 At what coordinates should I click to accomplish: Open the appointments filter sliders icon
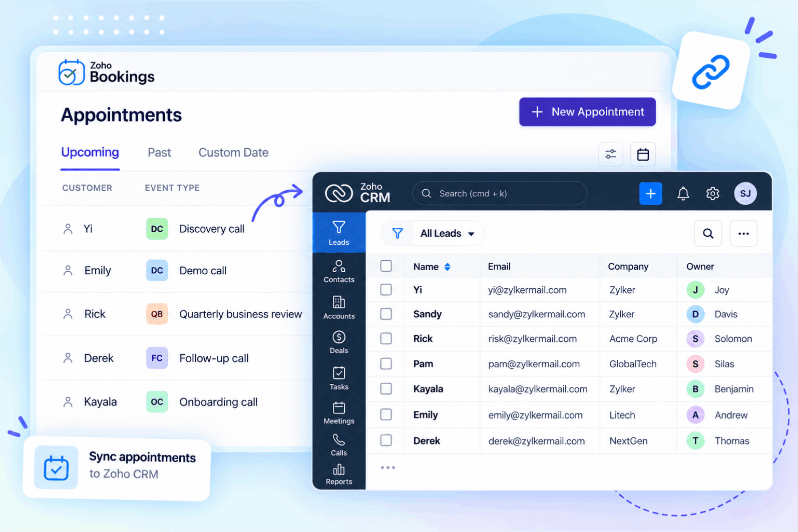coord(611,154)
